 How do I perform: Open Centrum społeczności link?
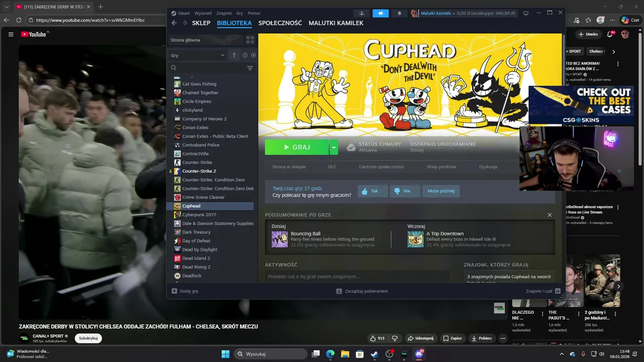click(x=381, y=166)
